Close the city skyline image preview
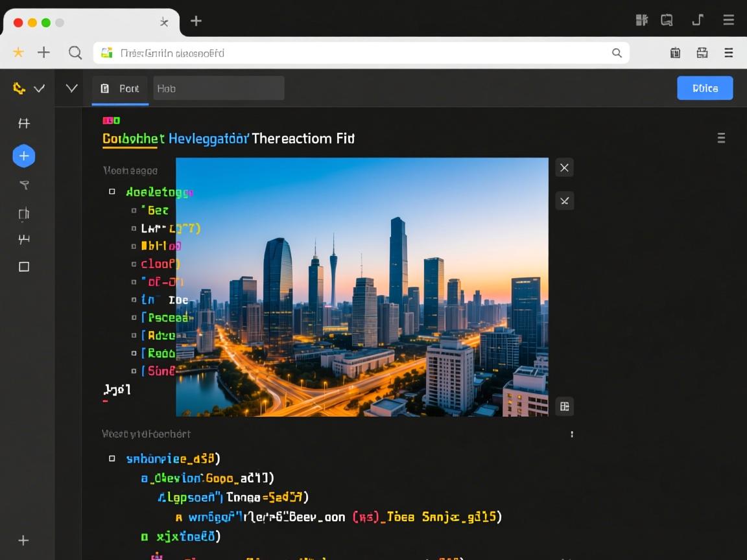This screenshot has width=747, height=560. [x=564, y=168]
